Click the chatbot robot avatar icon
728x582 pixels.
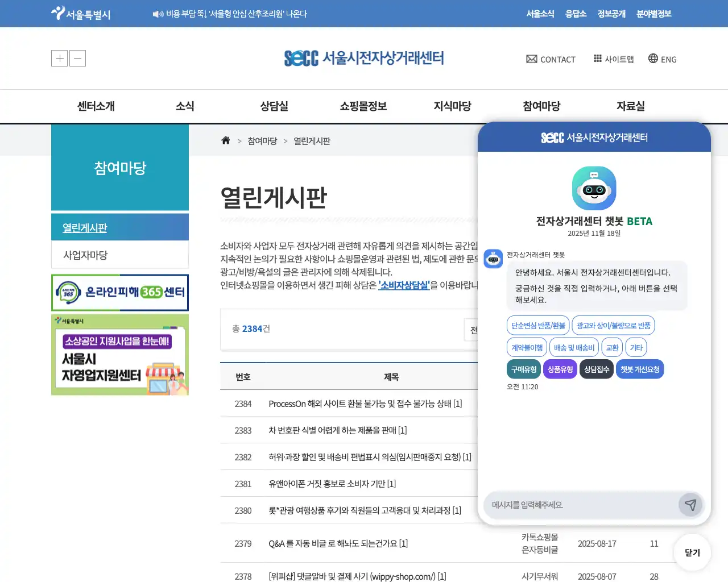[594, 188]
